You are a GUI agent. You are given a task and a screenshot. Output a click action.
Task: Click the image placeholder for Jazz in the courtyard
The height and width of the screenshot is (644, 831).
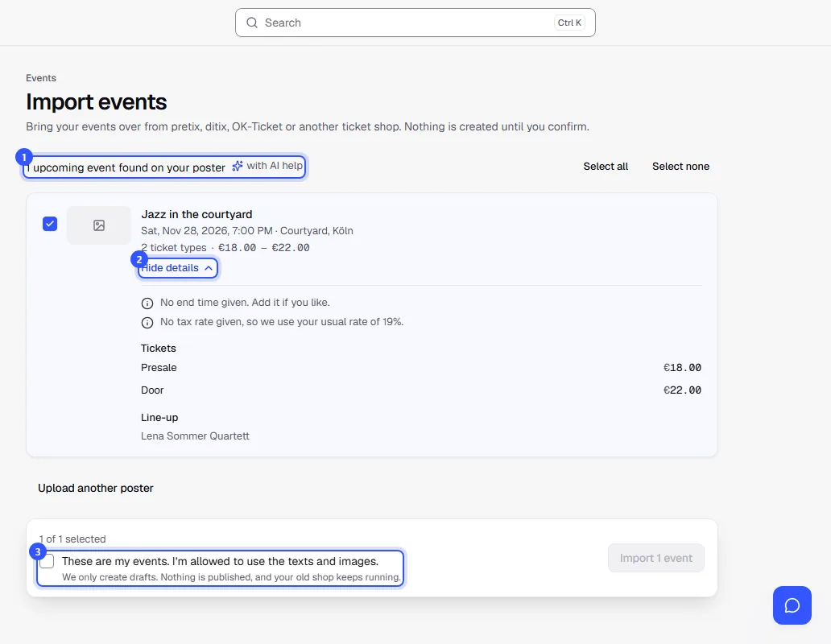(98, 225)
